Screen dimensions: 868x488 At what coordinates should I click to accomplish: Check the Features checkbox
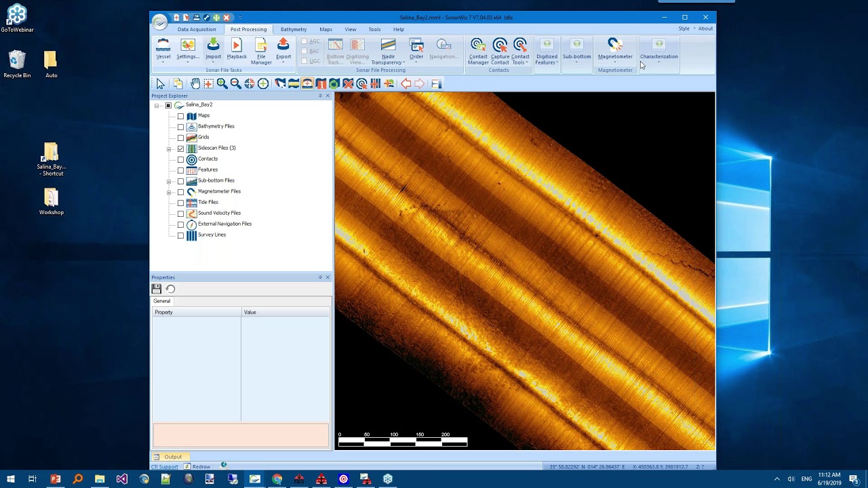180,170
